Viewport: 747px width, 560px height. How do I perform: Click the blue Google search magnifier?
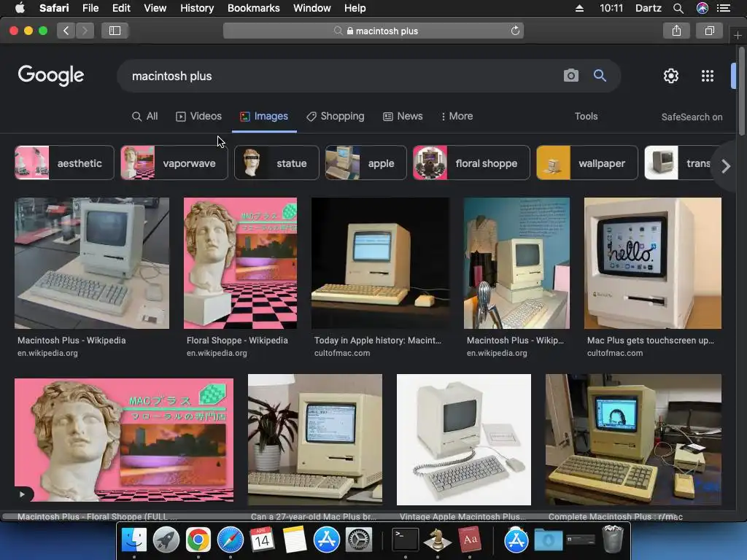(x=600, y=76)
